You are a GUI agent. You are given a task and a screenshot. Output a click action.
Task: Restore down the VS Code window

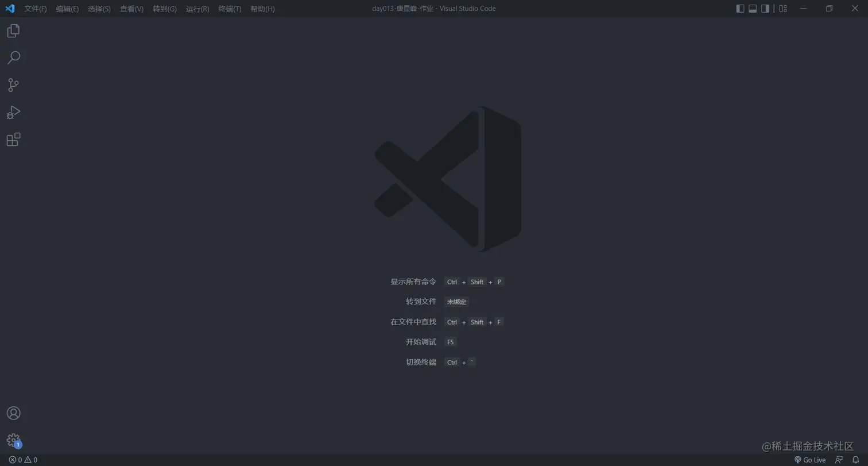[x=829, y=9]
